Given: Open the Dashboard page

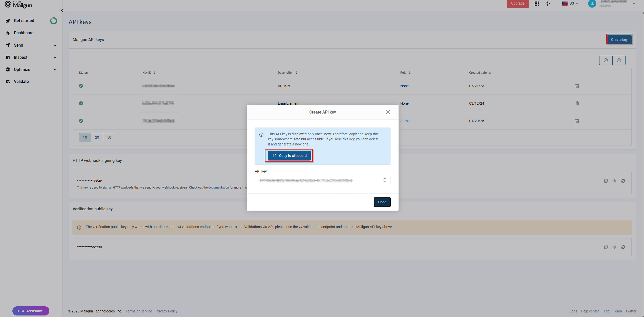Looking at the screenshot, I should (24, 33).
